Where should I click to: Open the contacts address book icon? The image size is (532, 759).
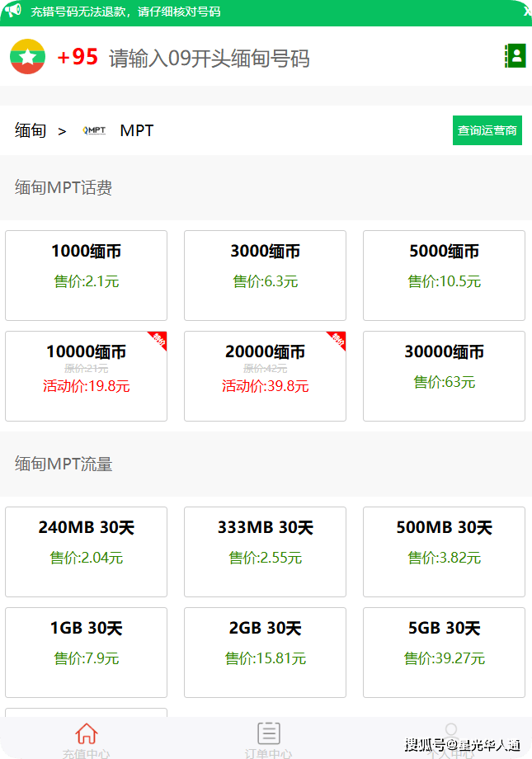(515, 55)
